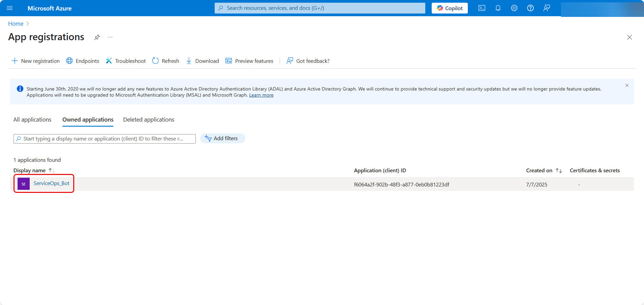Click New registration

click(36, 61)
